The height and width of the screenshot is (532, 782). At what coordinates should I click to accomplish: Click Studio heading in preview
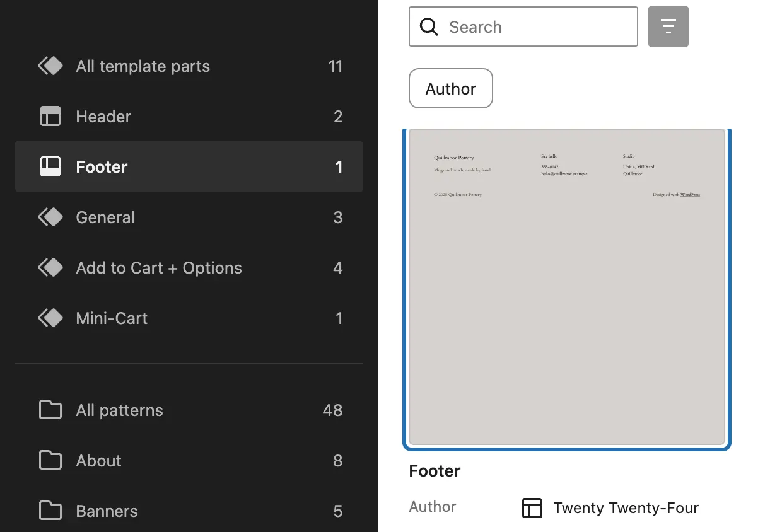pyautogui.click(x=629, y=156)
